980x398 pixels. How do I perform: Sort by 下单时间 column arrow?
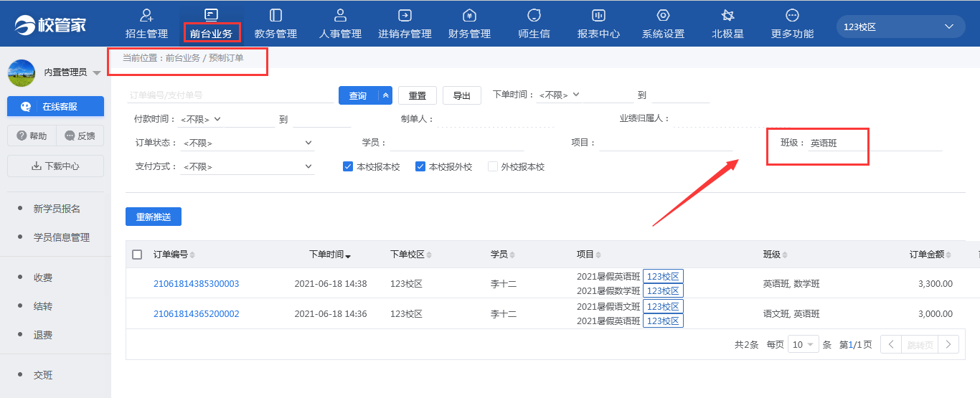348,256
